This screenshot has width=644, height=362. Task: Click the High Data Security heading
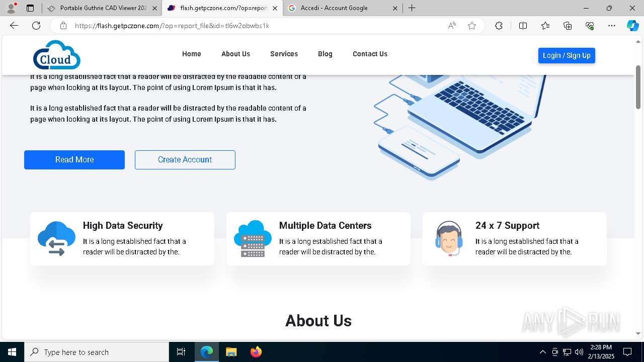point(123,226)
